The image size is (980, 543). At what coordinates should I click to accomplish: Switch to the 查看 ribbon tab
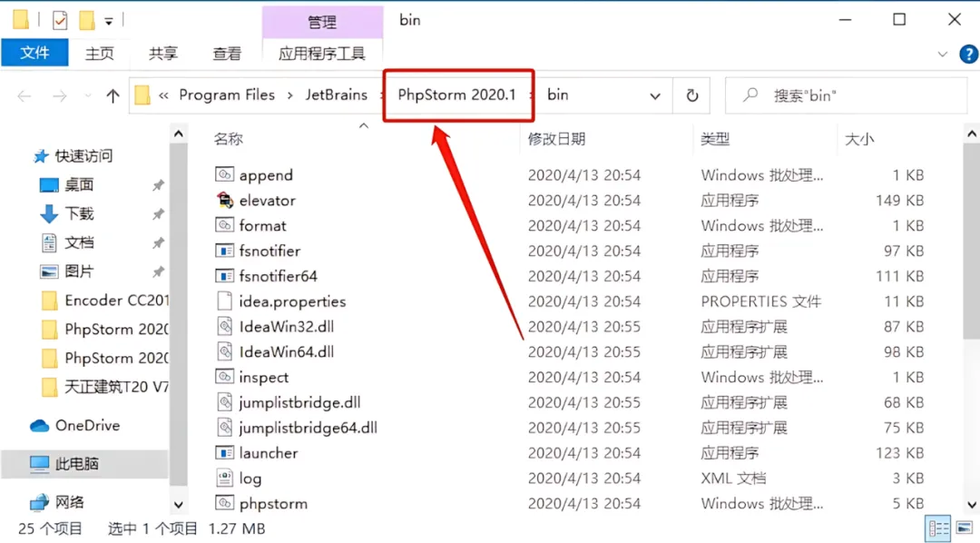click(227, 54)
